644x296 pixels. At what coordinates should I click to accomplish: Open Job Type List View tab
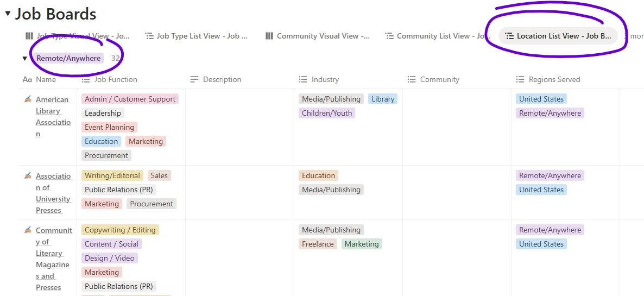[x=197, y=36]
